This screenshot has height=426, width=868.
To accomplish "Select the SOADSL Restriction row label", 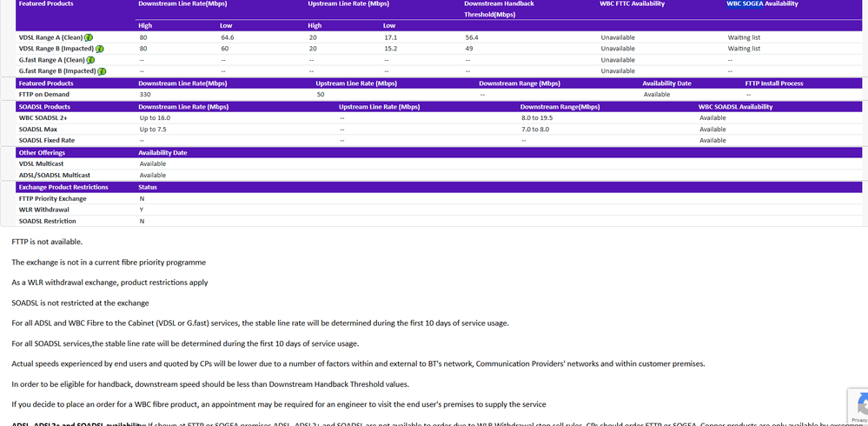I will 48,221.
